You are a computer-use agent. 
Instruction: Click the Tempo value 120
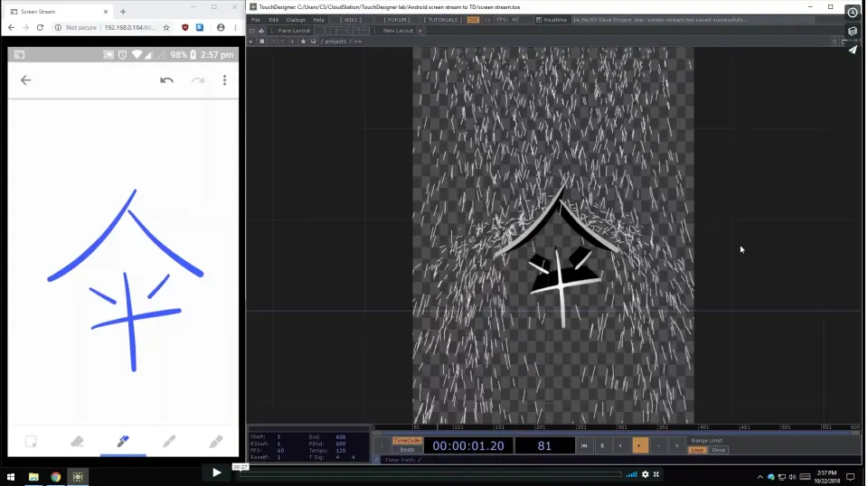(x=341, y=451)
